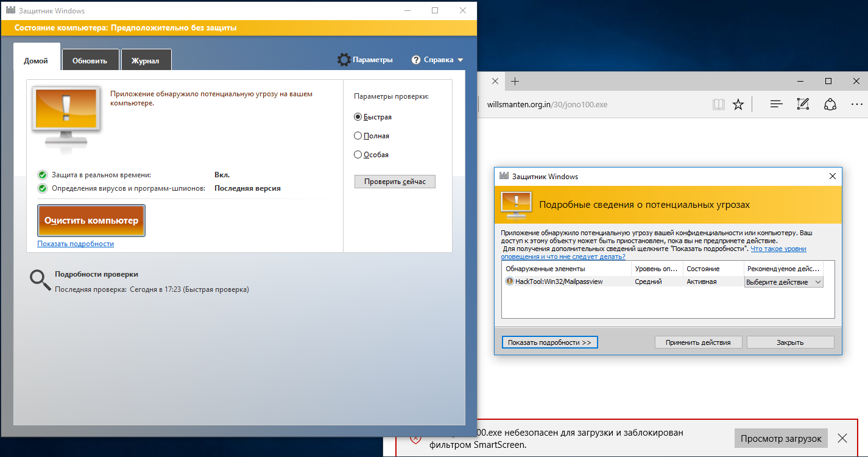Click the Средний alert level cell
Image resolution: width=868 pixels, height=457 pixels.
pos(648,282)
